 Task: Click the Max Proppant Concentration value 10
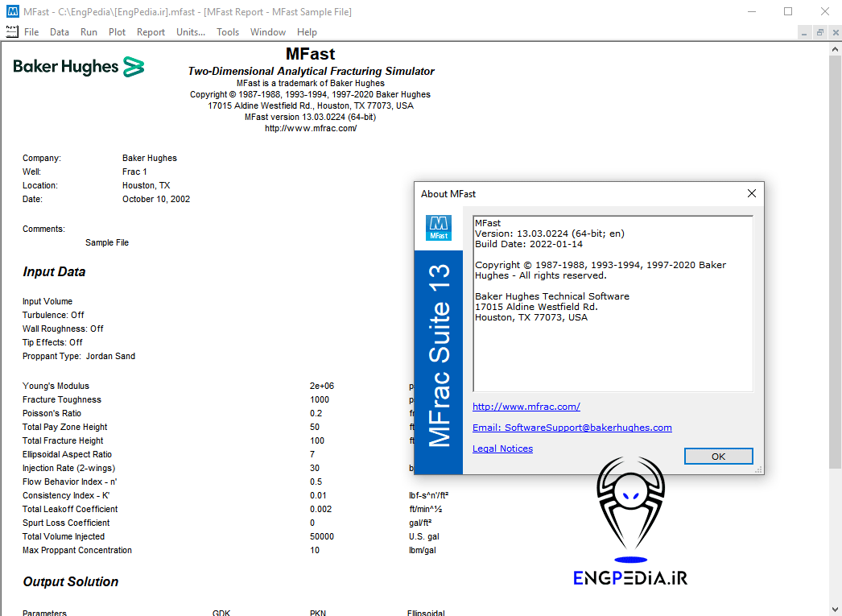point(315,550)
